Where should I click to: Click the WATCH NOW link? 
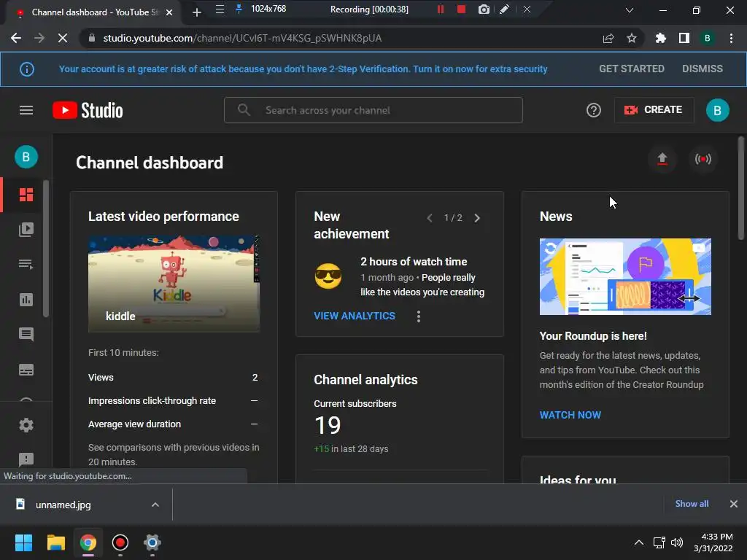tap(570, 415)
